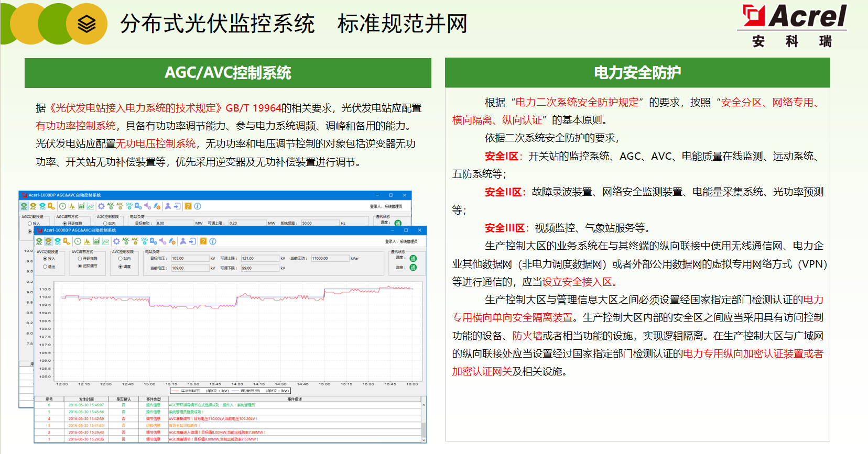Image resolution: width=868 pixels, height=454 pixels.
Task: Select event row dated 2016-05-30 15:42:59
Action: [228, 419]
